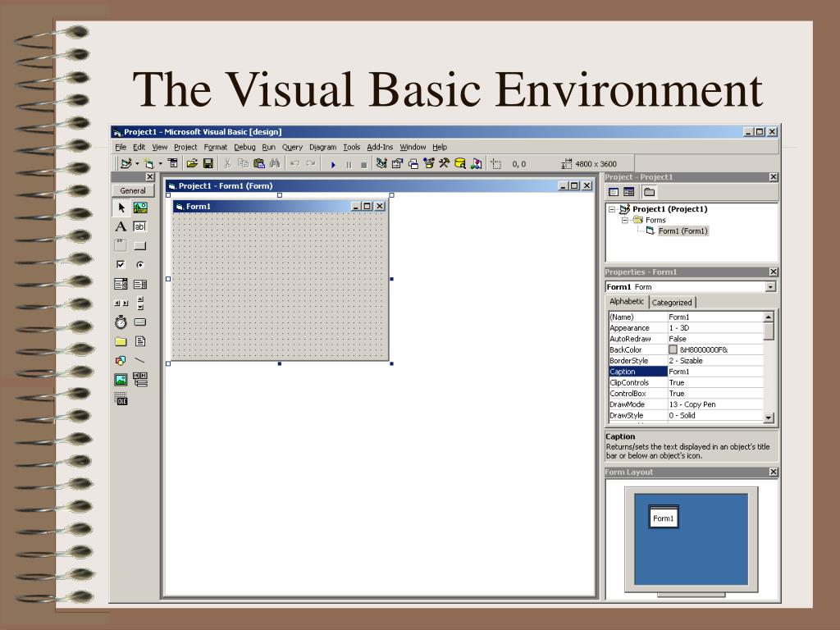Open Visual Component Manager toolbar icon
The image size is (840, 630).
coord(476,164)
